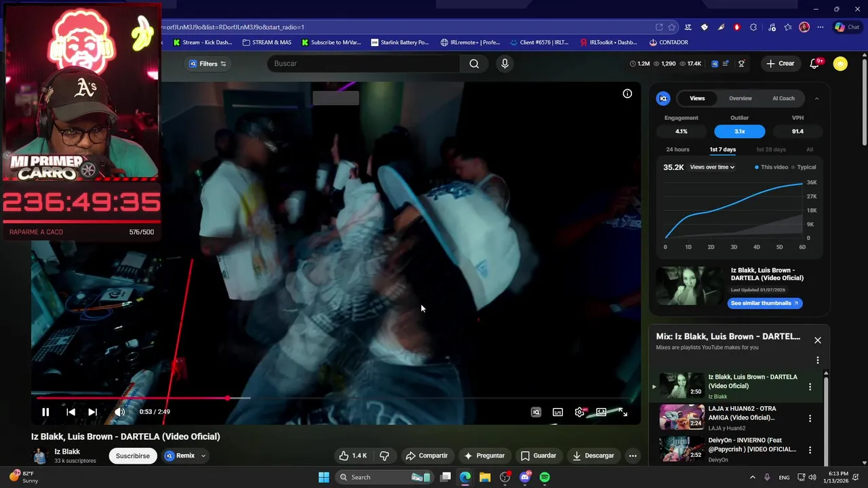Open Mix playlist three-dot menu
868x488 pixels.
pyautogui.click(x=817, y=361)
